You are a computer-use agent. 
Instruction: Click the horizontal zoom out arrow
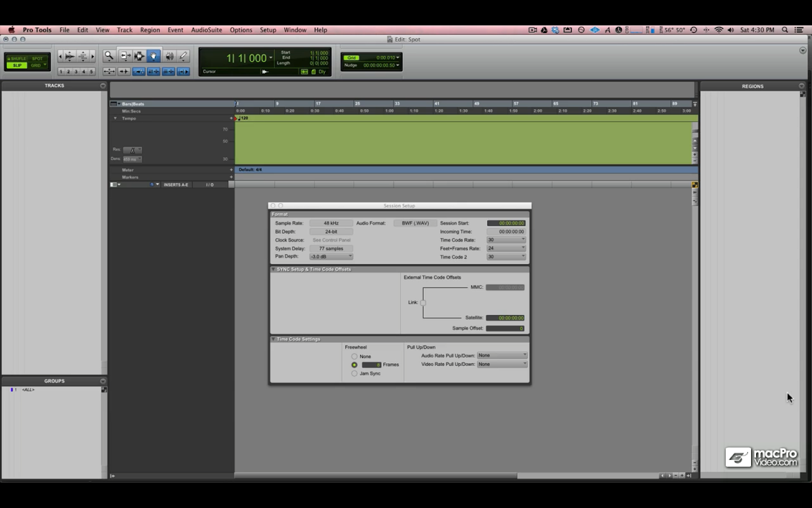click(60, 56)
